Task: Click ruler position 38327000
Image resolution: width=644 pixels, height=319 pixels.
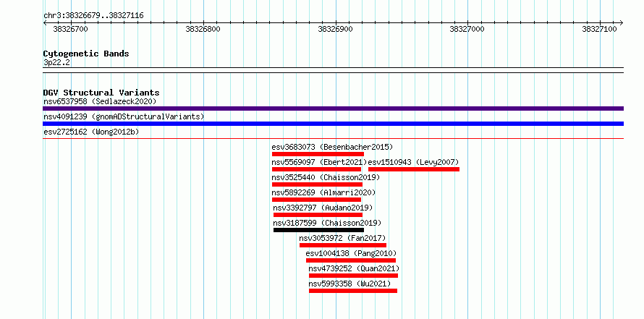Action: [467, 29]
